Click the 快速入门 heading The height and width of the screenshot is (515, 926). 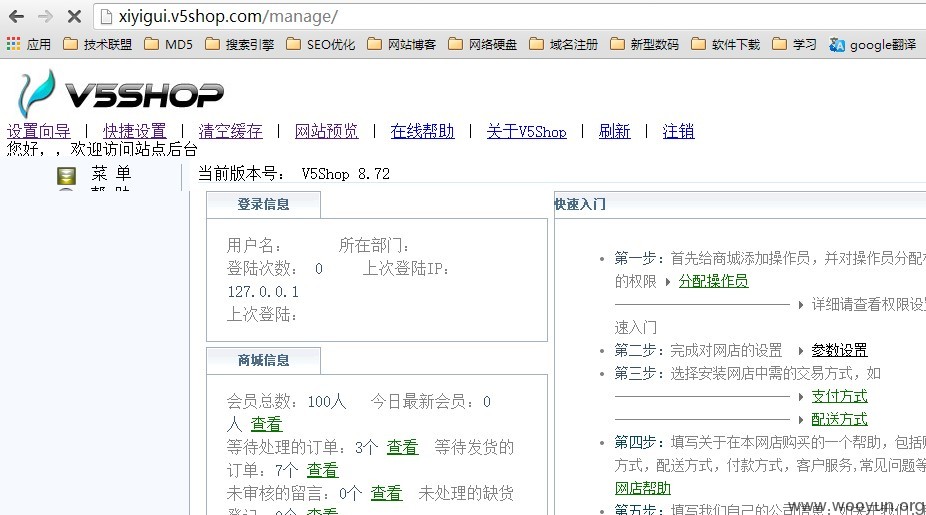pos(580,204)
